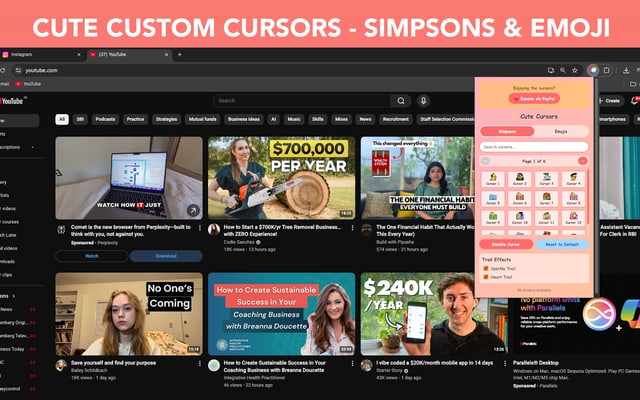Click the Starter Story channel name

coord(389,371)
